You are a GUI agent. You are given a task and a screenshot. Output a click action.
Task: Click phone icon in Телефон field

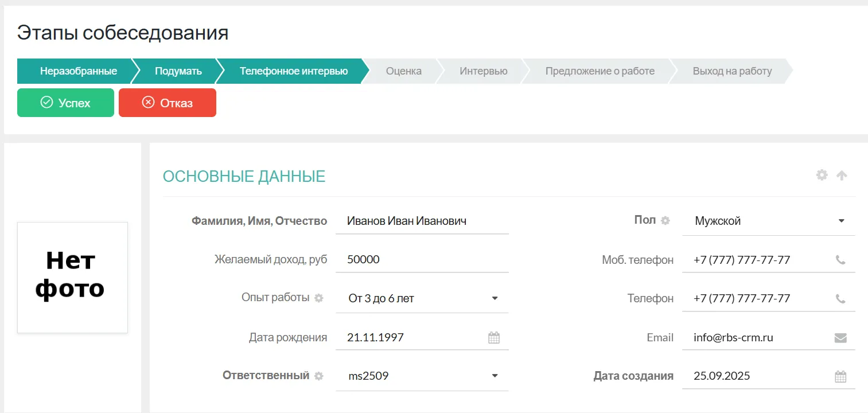coord(840,299)
